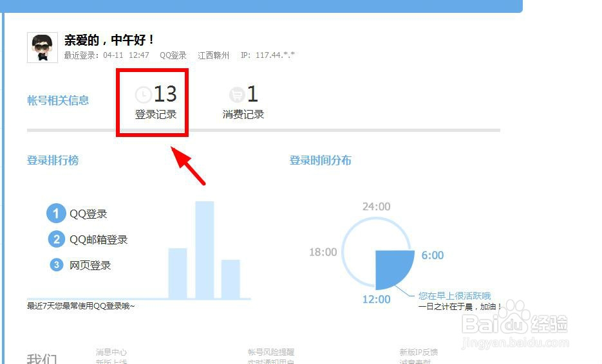Click the IP: 117.44.*.* text
Image resolution: width=602 pixels, height=364 pixels.
pos(268,55)
